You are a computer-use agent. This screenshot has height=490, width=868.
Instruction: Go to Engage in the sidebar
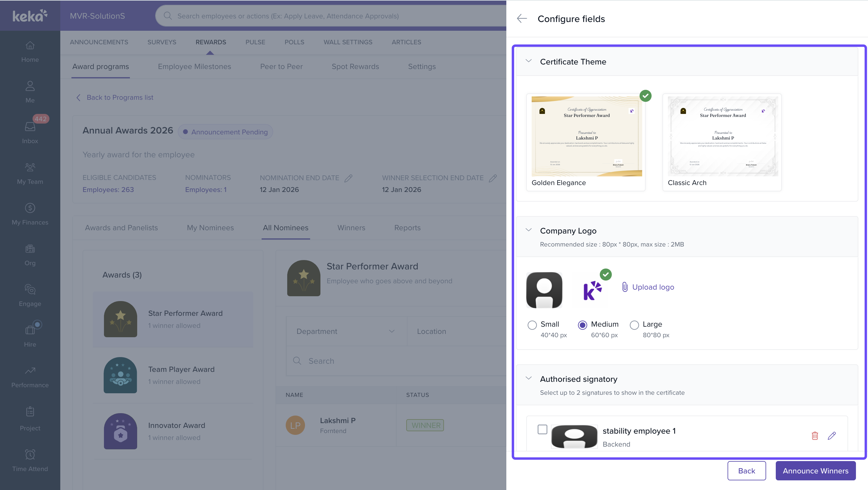point(30,295)
